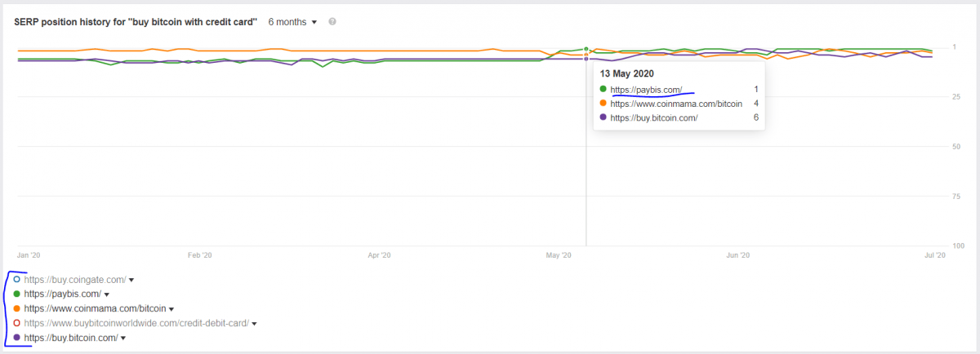Click buy.bitcoin.com entry in the tooltip
The image size is (980, 354).
click(653, 117)
